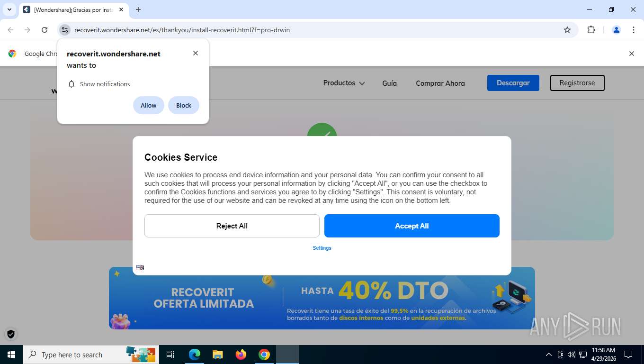
Task: Reject all cookies
Action: (232, 226)
